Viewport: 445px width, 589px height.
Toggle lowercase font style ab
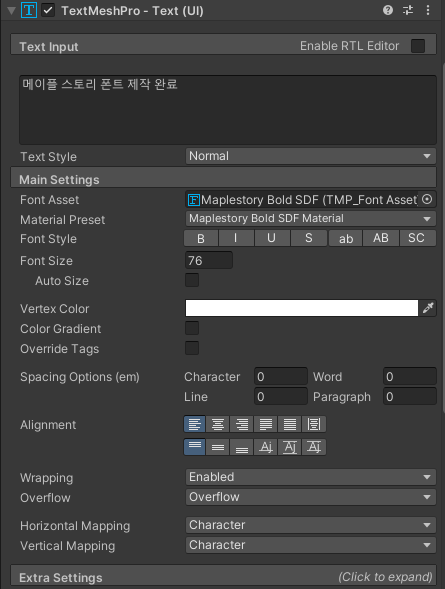point(345,238)
